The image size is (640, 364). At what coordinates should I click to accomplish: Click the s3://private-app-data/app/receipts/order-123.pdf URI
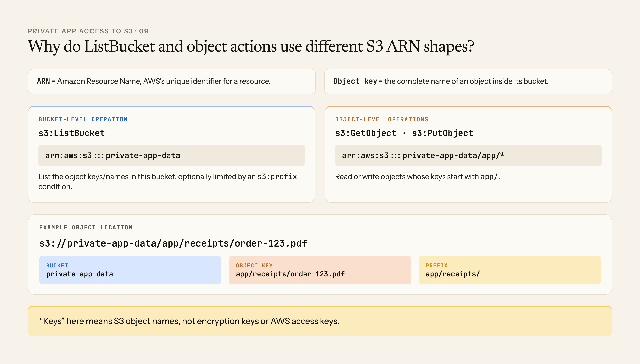[x=173, y=243]
